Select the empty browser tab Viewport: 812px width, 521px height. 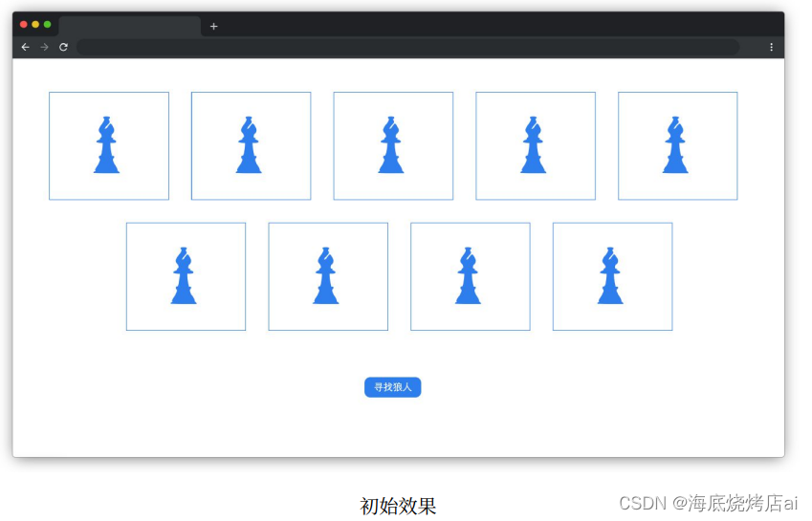[129, 27]
